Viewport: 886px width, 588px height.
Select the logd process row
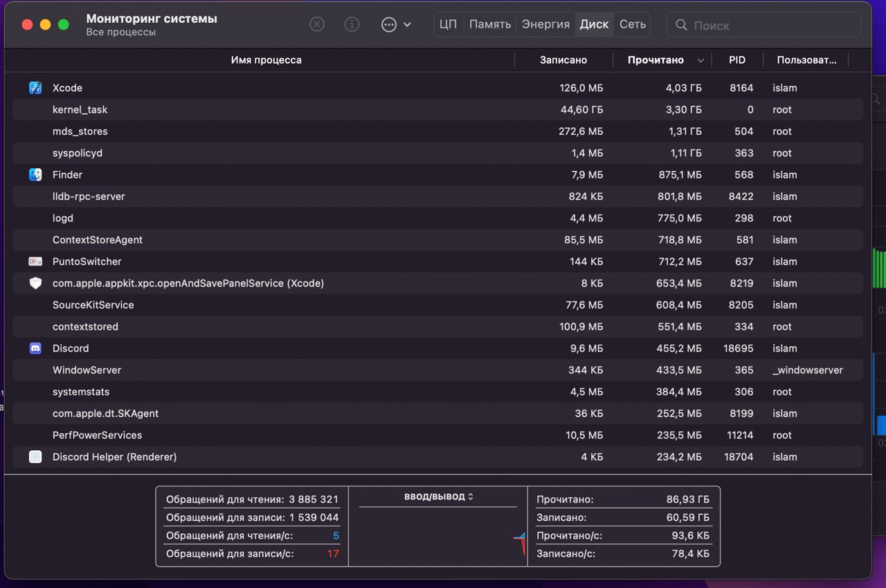437,218
